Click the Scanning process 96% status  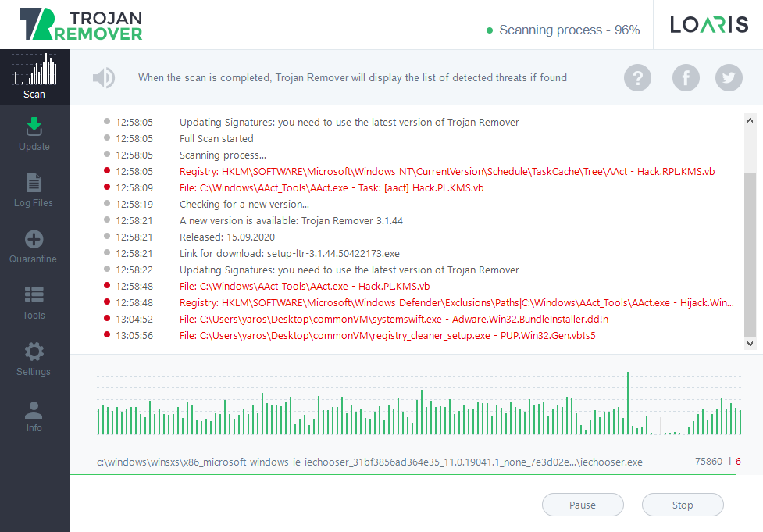pos(564,30)
